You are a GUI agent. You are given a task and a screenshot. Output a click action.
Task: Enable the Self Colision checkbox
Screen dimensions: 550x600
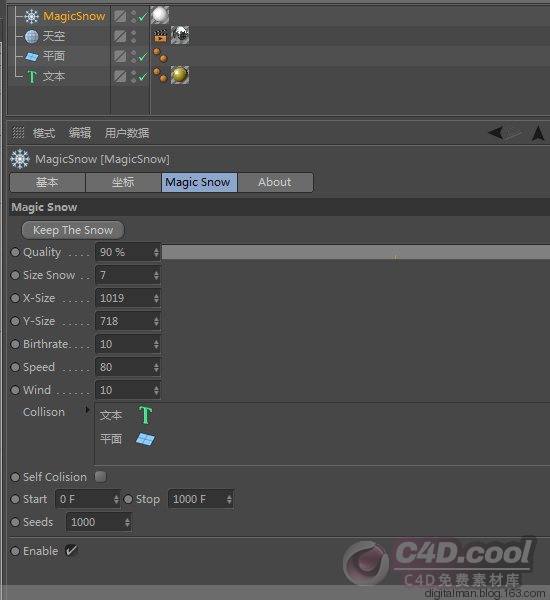(x=101, y=476)
